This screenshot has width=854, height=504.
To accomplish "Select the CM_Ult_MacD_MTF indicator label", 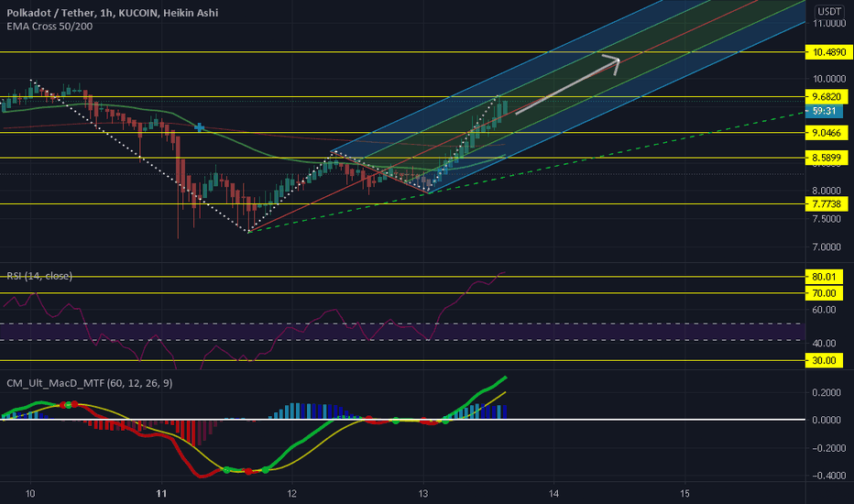I will click(x=89, y=383).
